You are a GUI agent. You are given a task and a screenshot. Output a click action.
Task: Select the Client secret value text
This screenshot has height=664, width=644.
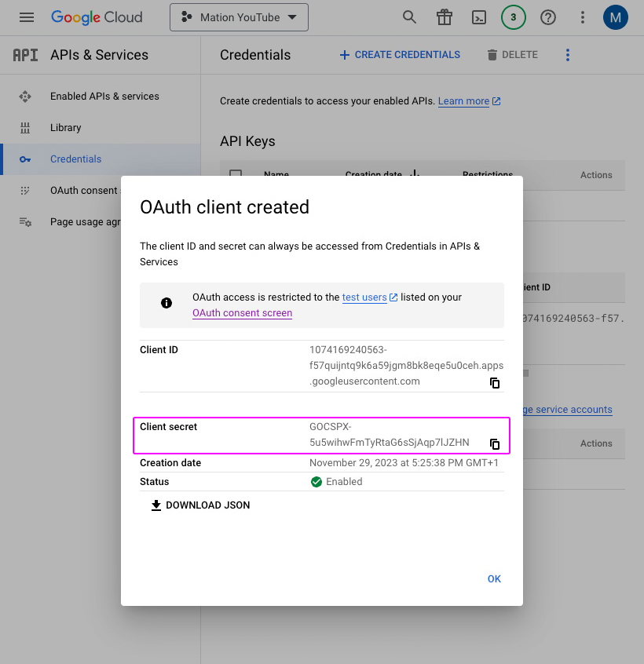pos(390,435)
